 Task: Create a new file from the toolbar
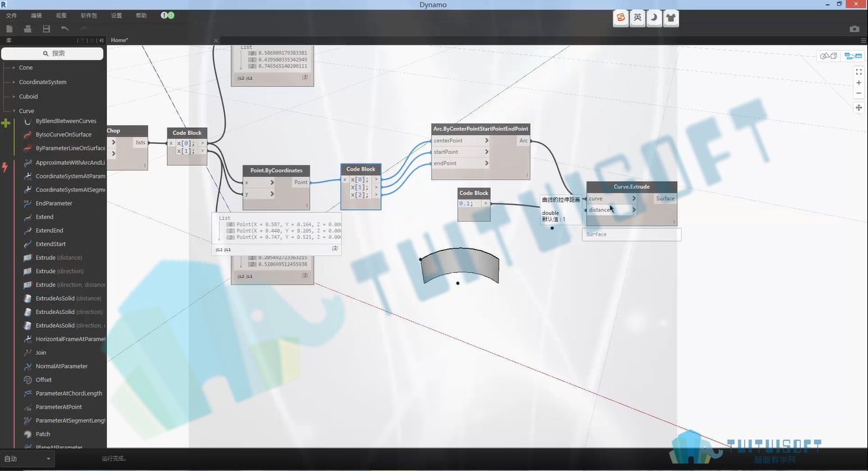coord(10,29)
